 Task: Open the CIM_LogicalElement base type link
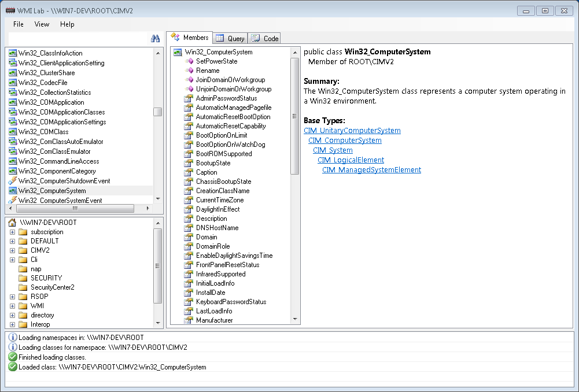[351, 160]
